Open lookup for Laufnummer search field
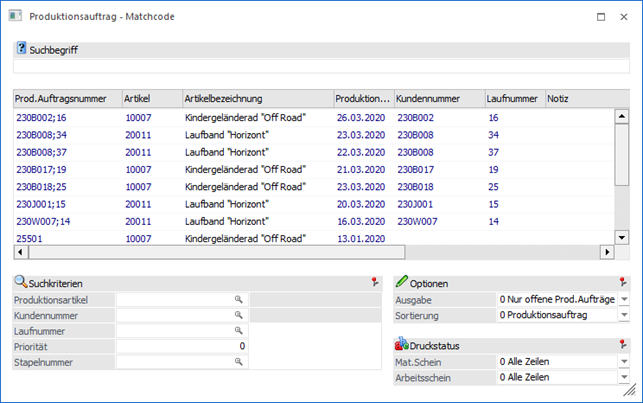This screenshot has height=403, width=643. pos(239,330)
